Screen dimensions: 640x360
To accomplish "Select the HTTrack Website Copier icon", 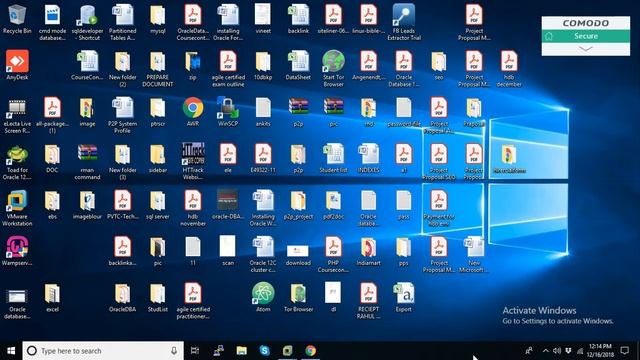I will point(193,162).
